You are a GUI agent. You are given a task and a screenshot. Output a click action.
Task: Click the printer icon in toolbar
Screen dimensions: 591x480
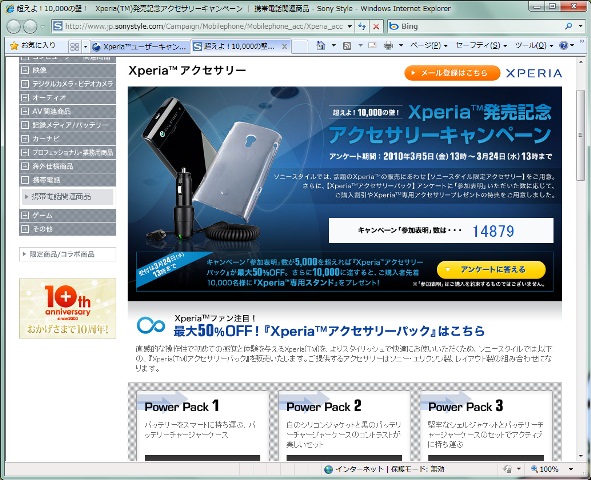coord(388,46)
